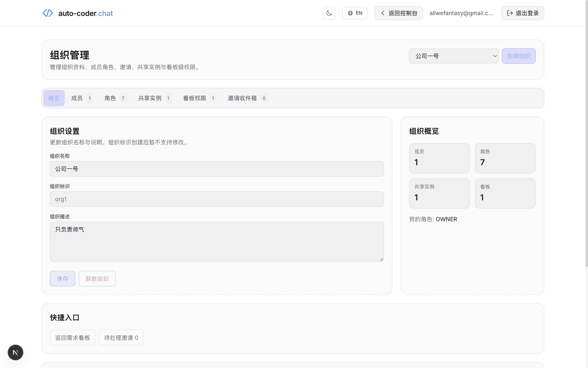Viewport: 588px width, 368px height.
Task: Click the 解散组织 button
Action: (97, 278)
